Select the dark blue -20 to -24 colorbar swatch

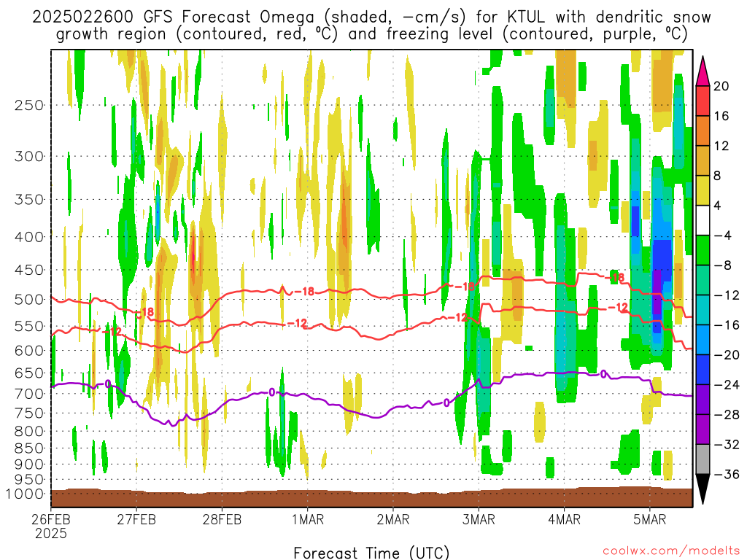coord(703,370)
